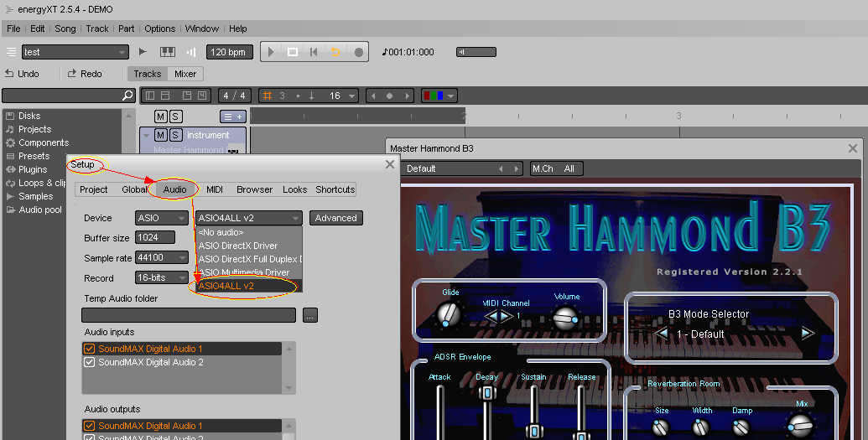This screenshot has width=868, height=440.
Task: Start playback with the Play transport button
Action: [271, 52]
